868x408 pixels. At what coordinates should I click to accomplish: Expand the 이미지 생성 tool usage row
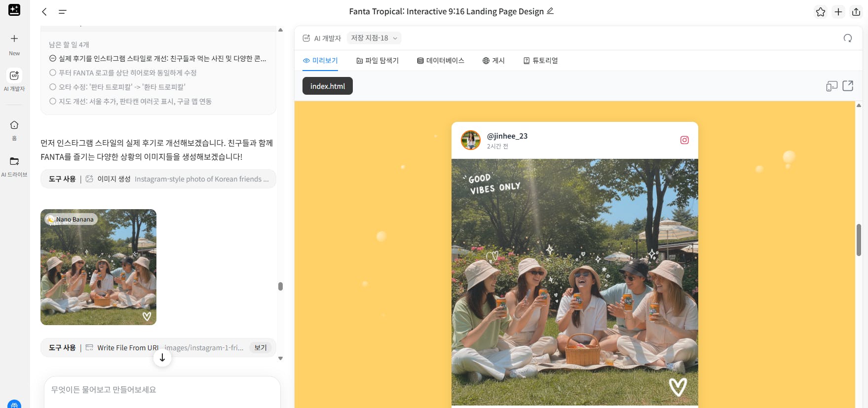[158, 179]
